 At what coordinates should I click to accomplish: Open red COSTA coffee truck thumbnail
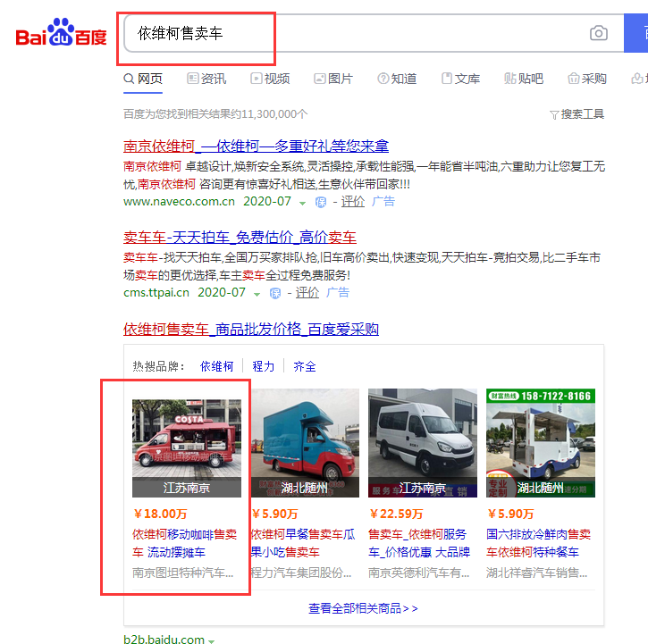tap(187, 447)
